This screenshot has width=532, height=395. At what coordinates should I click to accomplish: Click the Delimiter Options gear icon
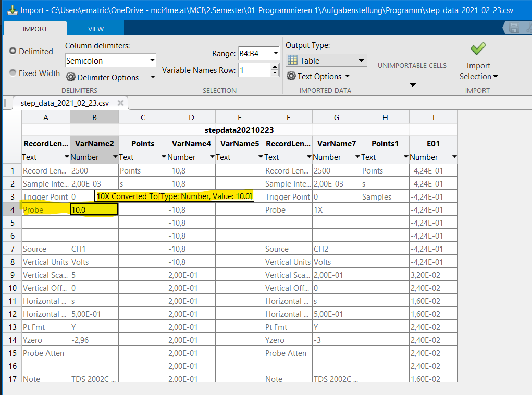pos(71,77)
